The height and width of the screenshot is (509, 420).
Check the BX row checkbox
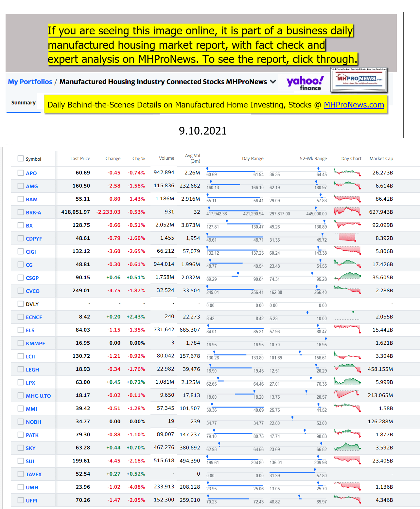[21, 225]
